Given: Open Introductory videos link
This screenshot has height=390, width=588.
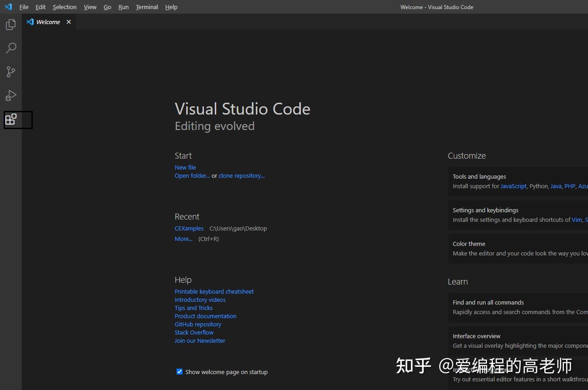Looking at the screenshot, I should [200, 300].
